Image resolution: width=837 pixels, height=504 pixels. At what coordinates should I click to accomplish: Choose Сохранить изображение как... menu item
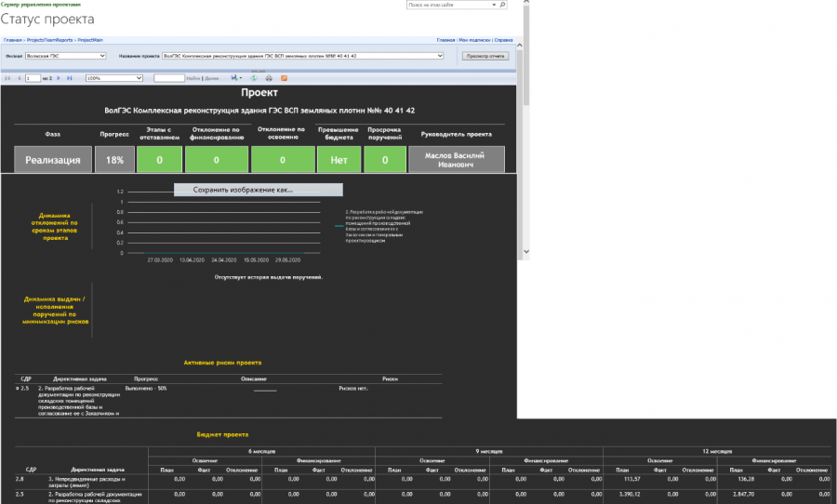coord(259,190)
